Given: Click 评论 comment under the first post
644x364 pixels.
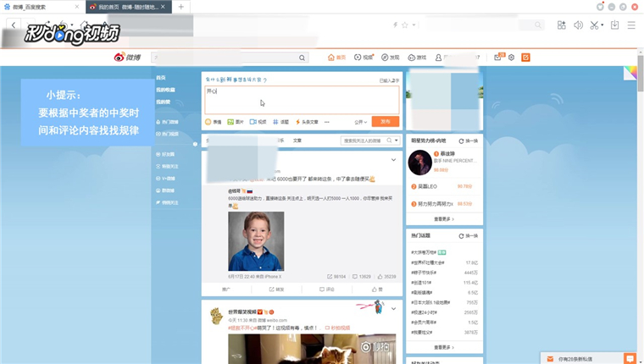Looking at the screenshot, I should pyautogui.click(x=327, y=290).
